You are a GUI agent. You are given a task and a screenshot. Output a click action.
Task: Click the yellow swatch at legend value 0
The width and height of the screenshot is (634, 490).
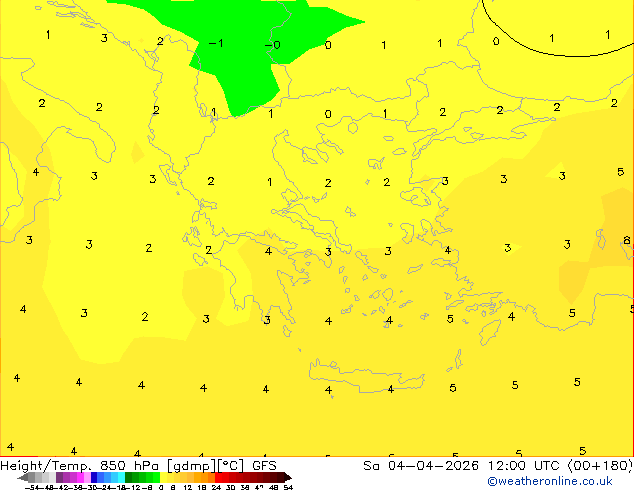tap(163, 477)
